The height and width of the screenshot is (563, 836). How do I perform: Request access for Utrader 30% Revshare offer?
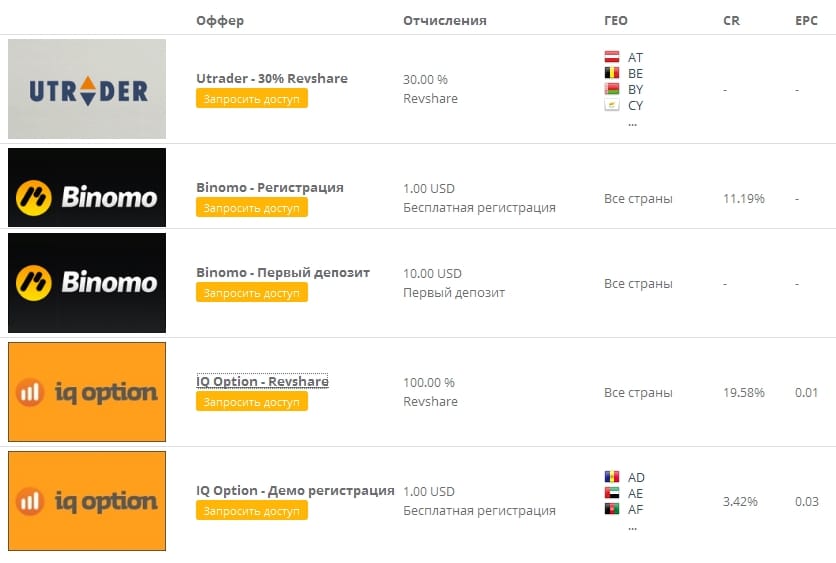(x=252, y=99)
